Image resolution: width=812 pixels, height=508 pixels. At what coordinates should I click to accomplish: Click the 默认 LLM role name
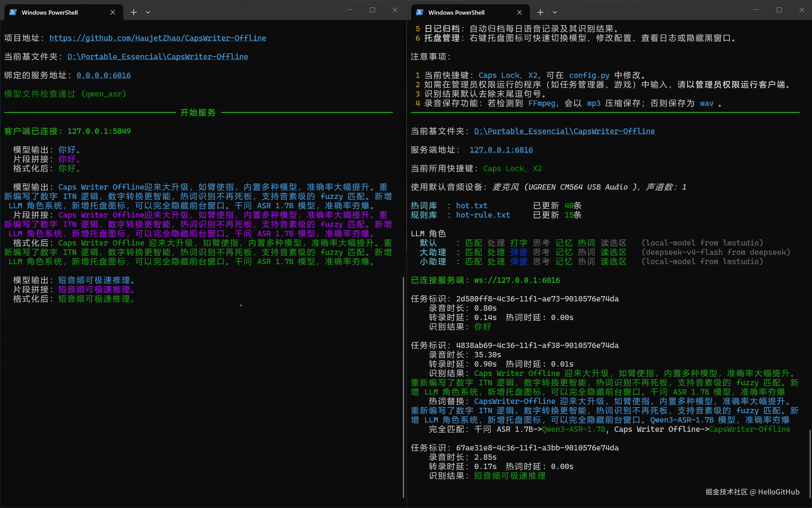point(428,243)
